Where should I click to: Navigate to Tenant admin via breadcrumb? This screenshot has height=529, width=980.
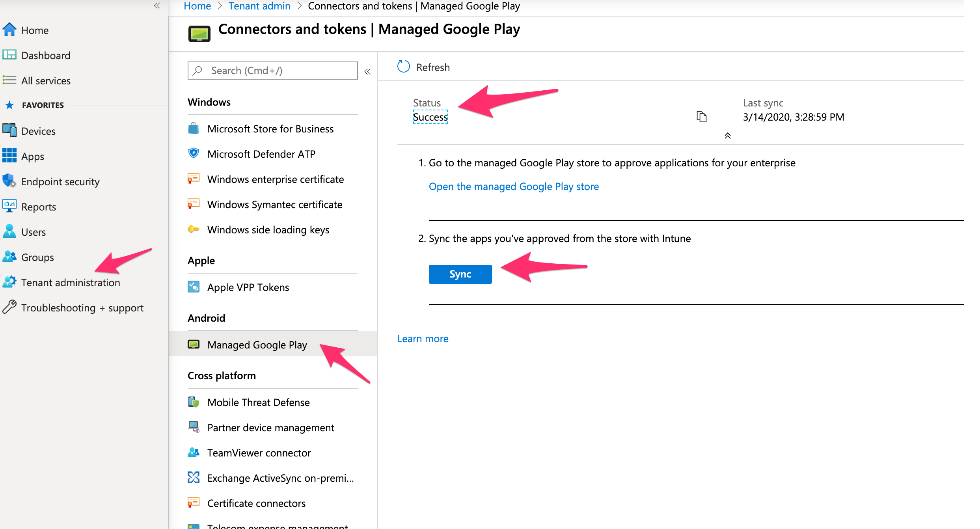(x=259, y=6)
